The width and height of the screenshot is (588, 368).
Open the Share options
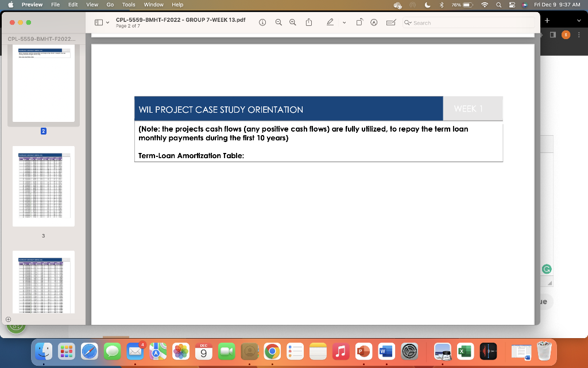click(x=308, y=22)
